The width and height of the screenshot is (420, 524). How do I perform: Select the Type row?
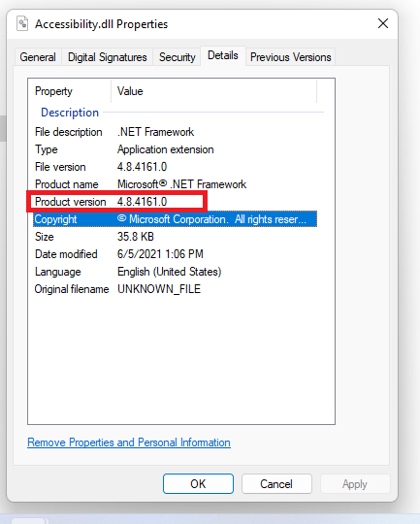(176, 149)
